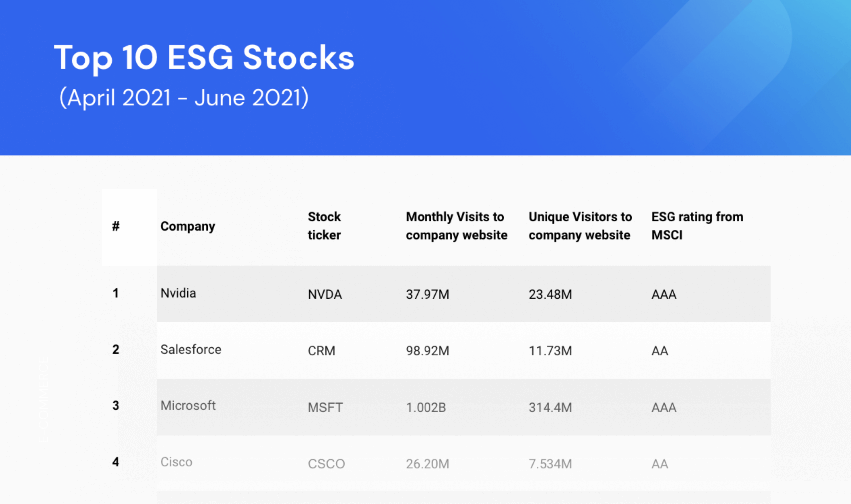Select the '37.97M' monthly visits value
851x504 pixels.
click(427, 294)
